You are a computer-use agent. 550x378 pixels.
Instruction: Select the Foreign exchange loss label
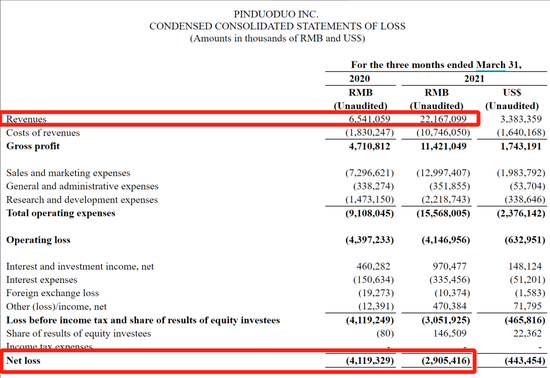coord(53,293)
